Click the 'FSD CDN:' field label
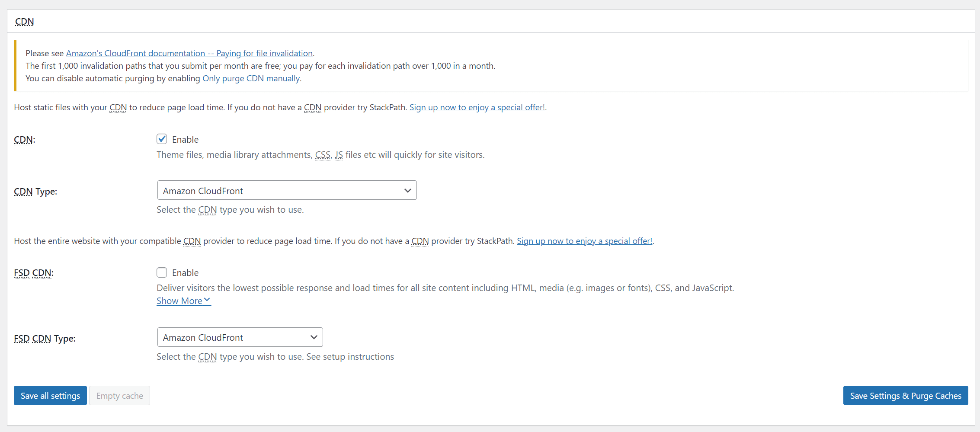 (34, 273)
